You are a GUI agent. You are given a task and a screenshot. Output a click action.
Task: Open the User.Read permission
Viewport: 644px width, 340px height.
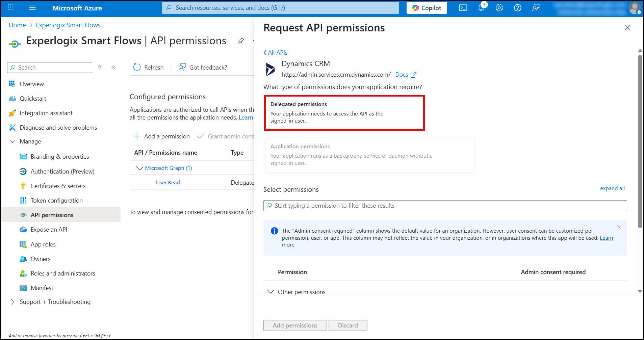coord(168,182)
